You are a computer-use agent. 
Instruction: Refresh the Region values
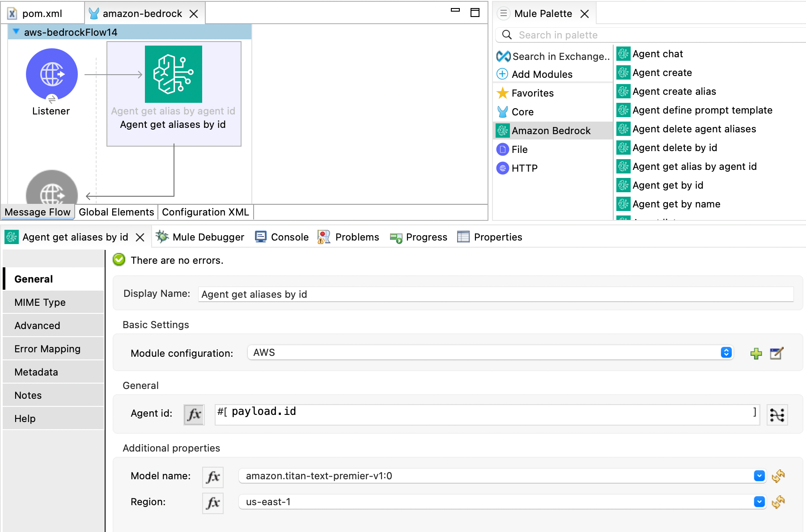pos(778,502)
